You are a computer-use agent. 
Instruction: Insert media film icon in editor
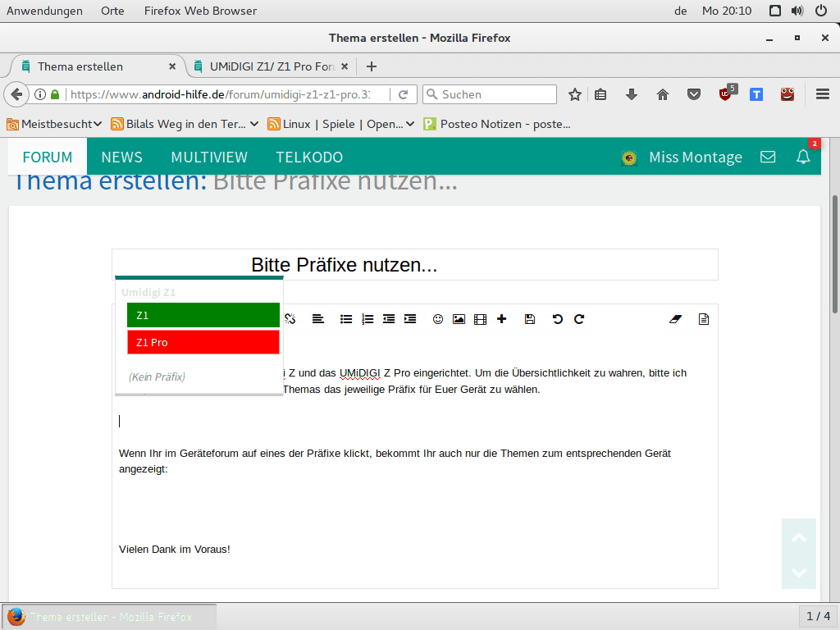pyautogui.click(x=481, y=319)
